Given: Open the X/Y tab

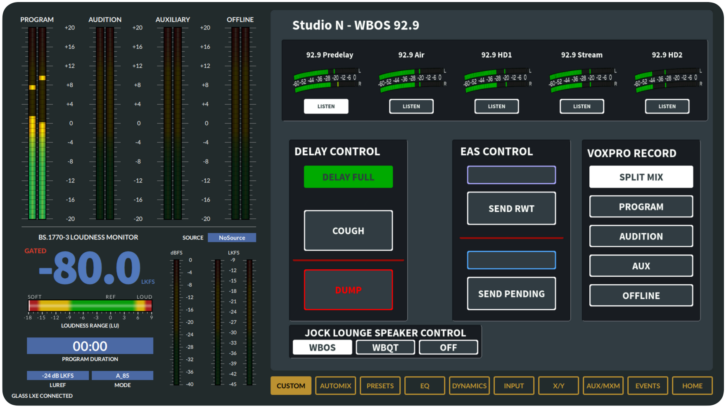Looking at the screenshot, I should coord(558,385).
